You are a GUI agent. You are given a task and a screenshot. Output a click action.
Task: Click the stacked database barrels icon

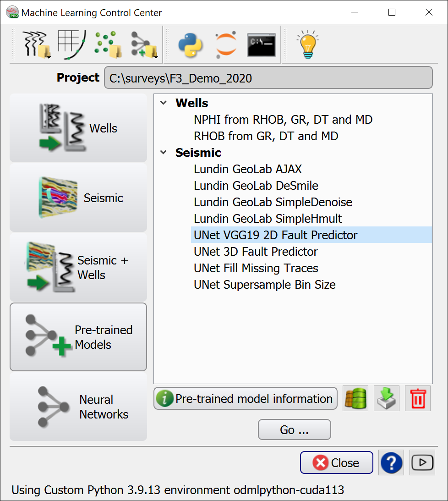click(355, 399)
